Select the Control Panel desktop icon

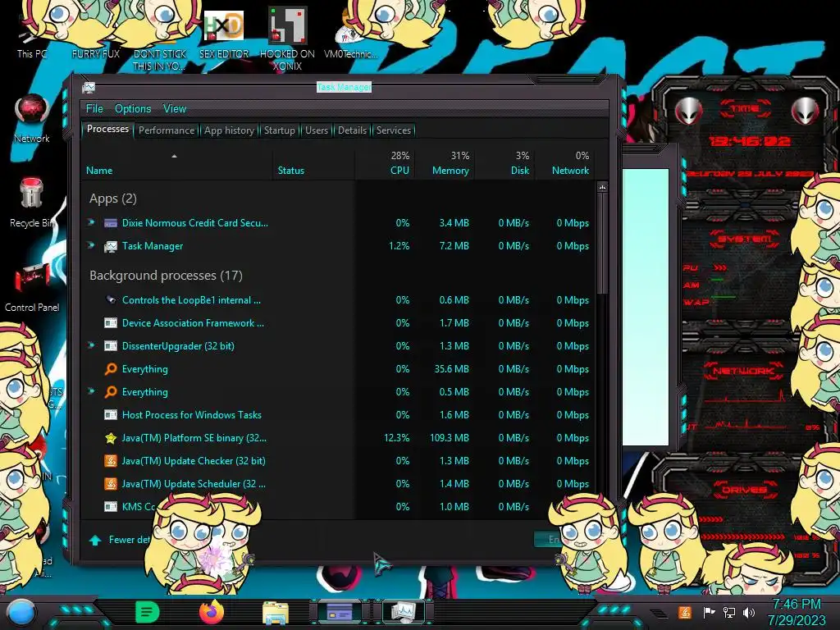tap(32, 287)
